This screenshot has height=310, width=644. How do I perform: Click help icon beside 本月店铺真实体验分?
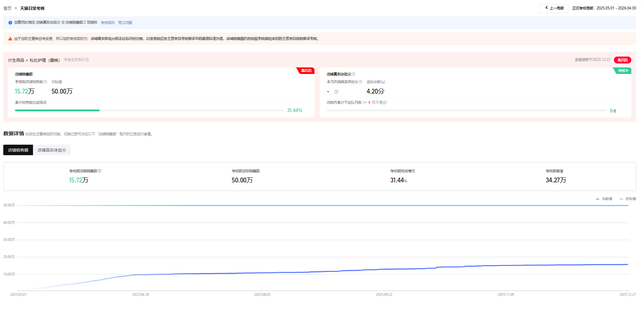point(360,82)
